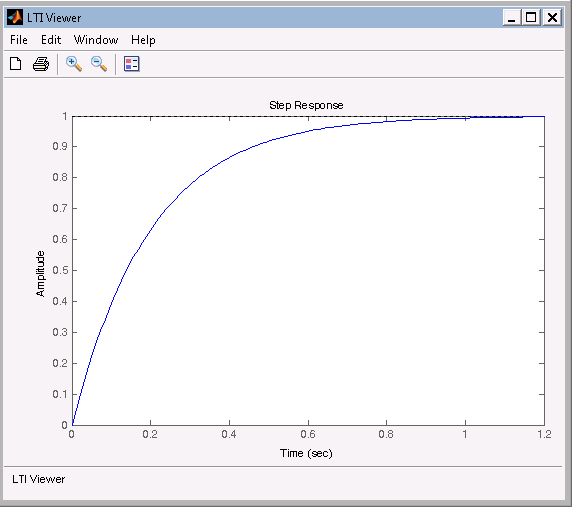Screen dimensions: 572x509
Task: Click the 0.1 amplitude tick label
Action: click(x=60, y=394)
